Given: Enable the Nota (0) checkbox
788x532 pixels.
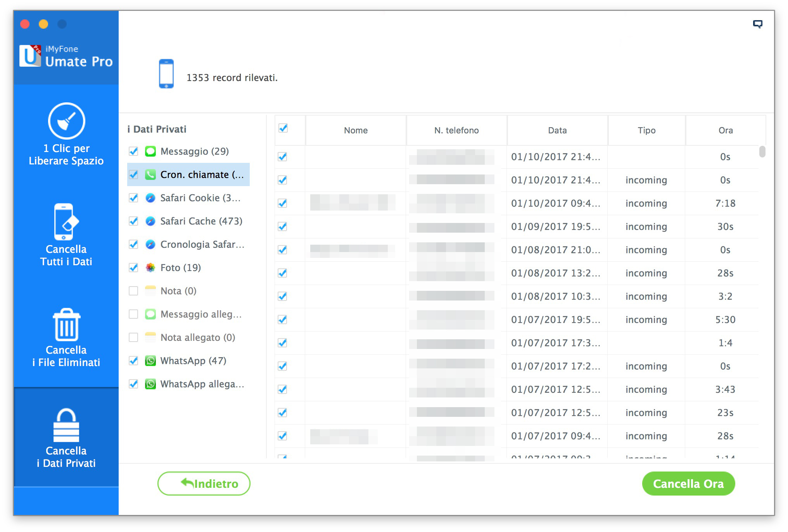Looking at the screenshot, I should tap(133, 291).
